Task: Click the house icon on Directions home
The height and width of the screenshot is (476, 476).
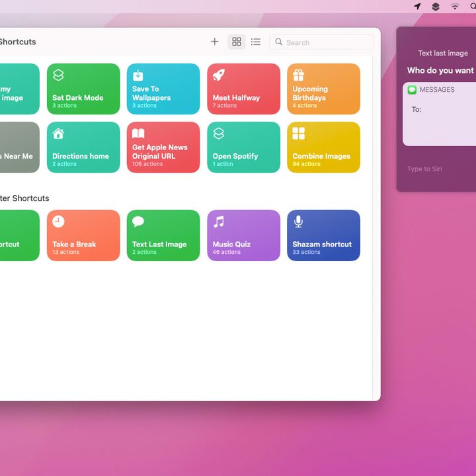Action: (58, 134)
